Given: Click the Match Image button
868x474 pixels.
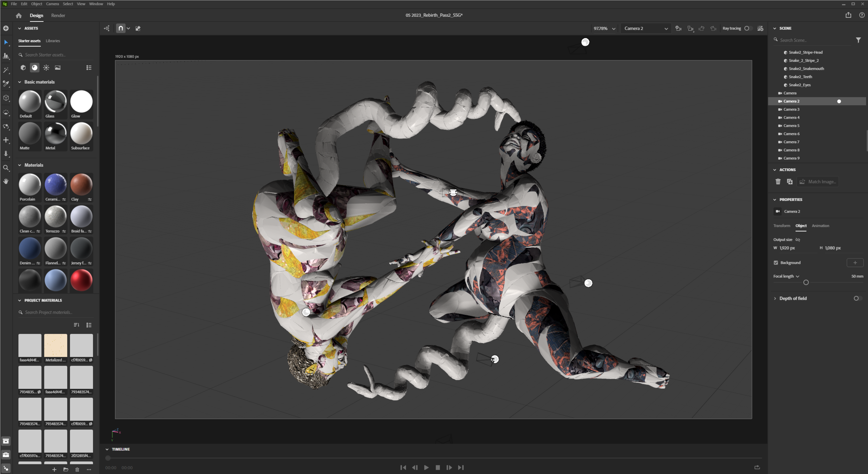Looking at the screenshot, I should (818, 182).
